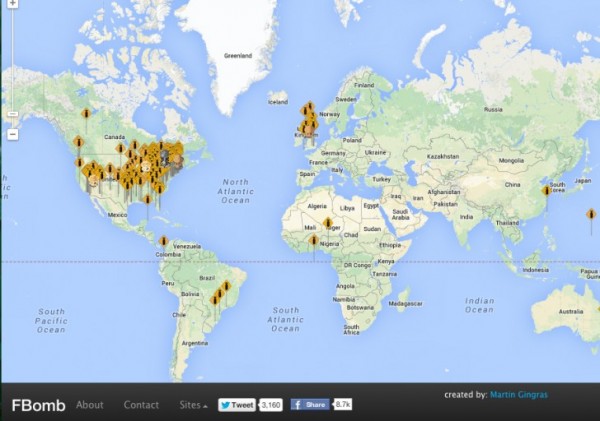
Task: Click the North Atlantic Ocean label
Action: (x=236, y=191)
